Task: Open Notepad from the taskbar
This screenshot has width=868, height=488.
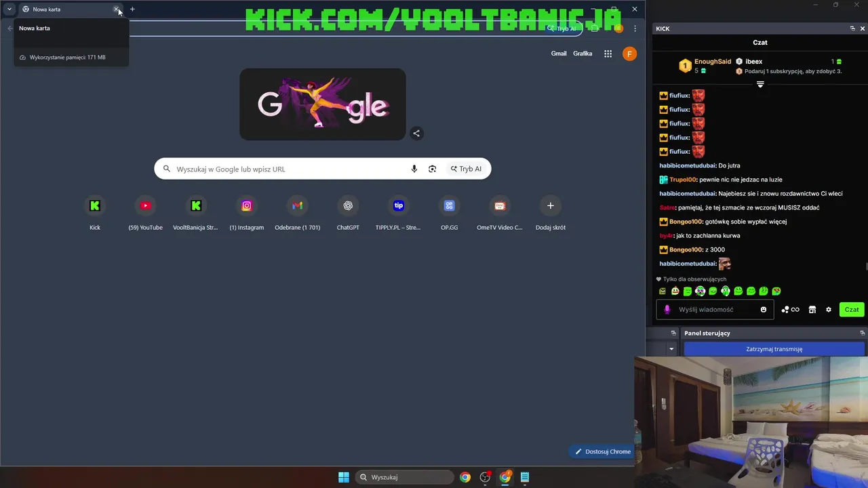Action: point(525,477)
